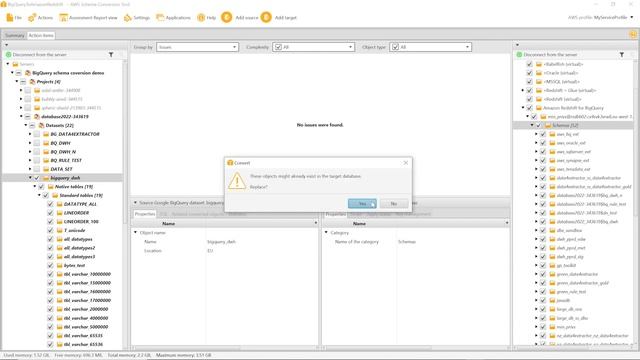Open Assessment Report view

click(x=88, y=18)
